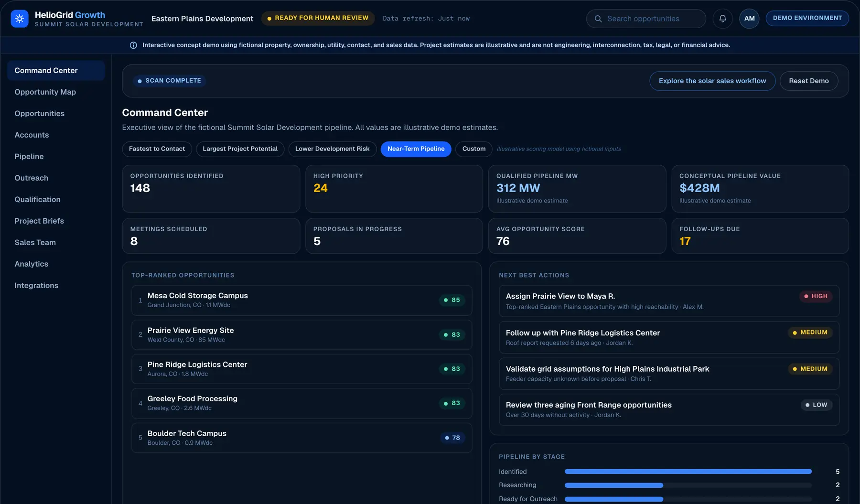Open Pine Ridge Logistics Center opportunity
860x504 pixels.
[x=301, y=369]
